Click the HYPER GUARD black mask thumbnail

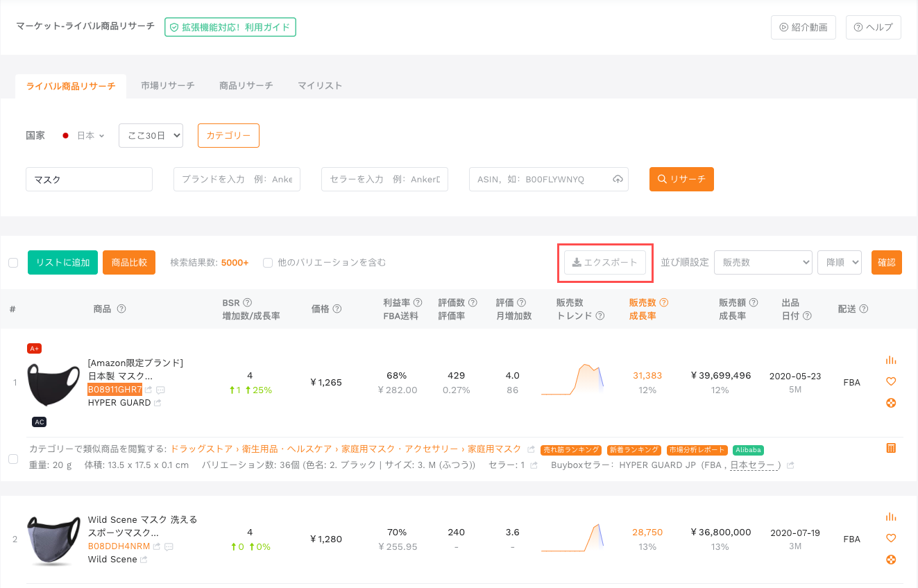click(53, 384)
